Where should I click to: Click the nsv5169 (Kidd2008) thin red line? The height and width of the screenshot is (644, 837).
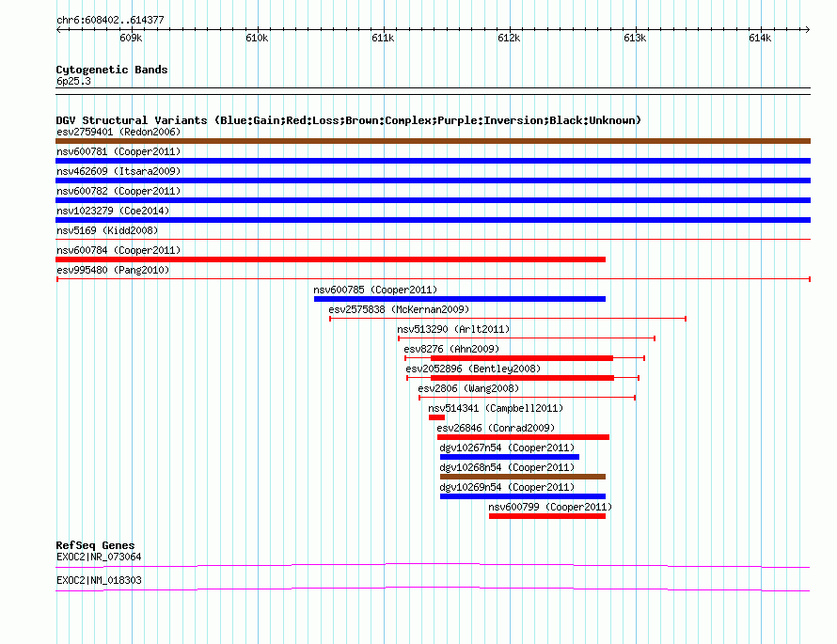coord(433,240)
